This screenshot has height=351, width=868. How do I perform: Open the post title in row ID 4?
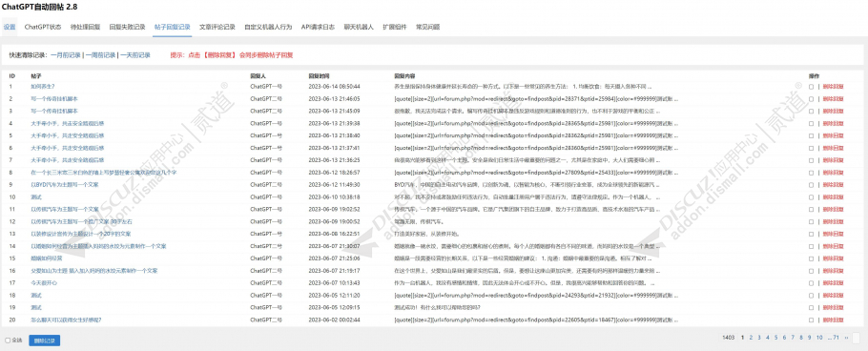(x=68, y=123)
